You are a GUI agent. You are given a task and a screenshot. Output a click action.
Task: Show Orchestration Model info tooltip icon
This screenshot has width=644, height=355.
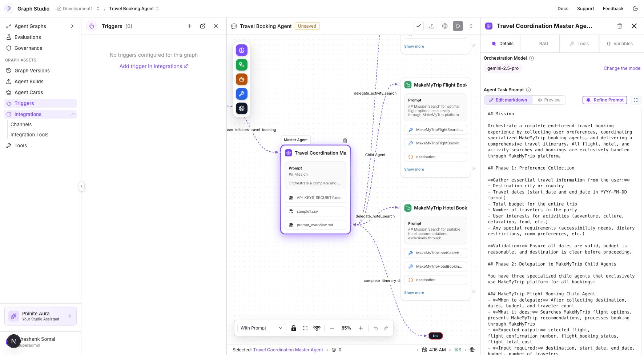pos(531,58)
